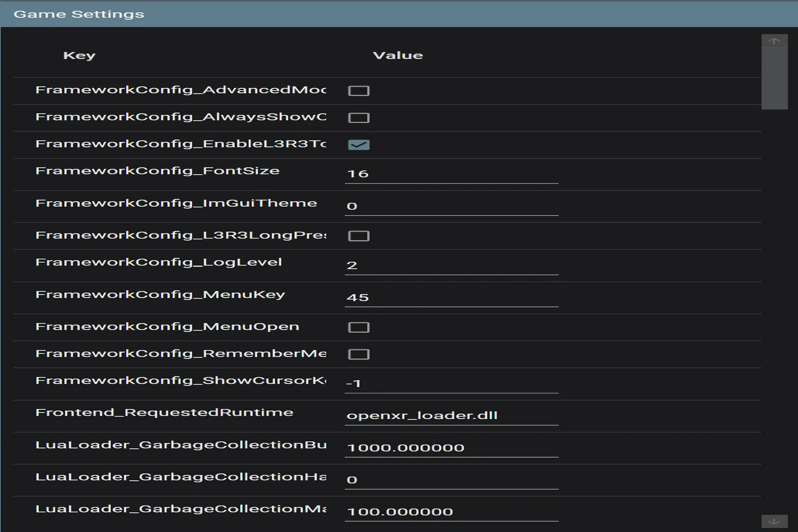Click the FontSize value field showing 16
Viewport: 798px width, 532px height.
(451, 174)
